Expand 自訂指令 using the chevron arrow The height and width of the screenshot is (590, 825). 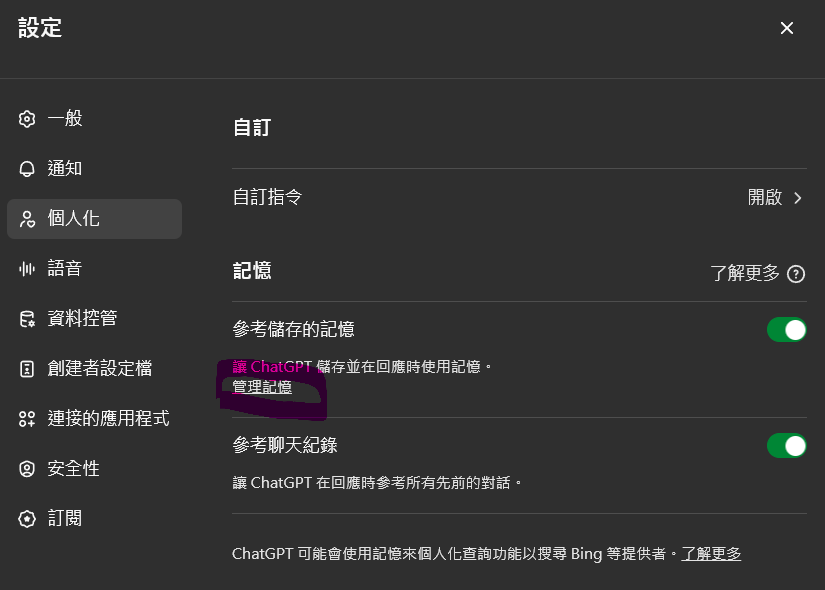[x=798, y=198]
